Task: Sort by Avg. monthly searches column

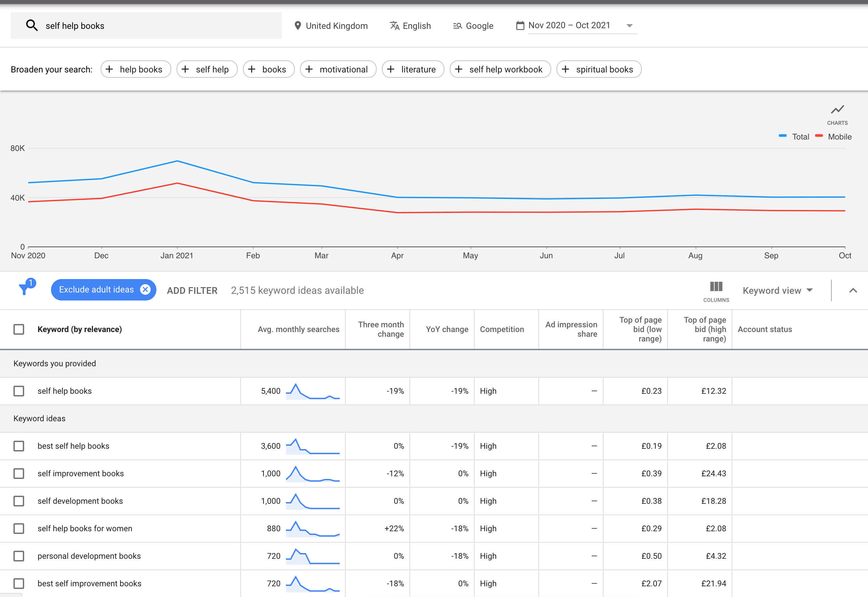Action: coord(298,329)
